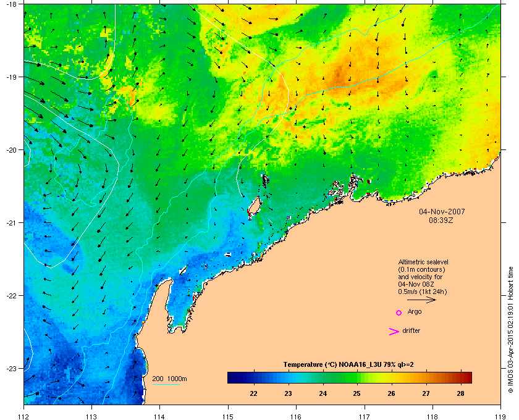Click the warmest orange patch near 116.6, -19
Screen dimensions: 519x420
pyautogui.click(x=339, y=74)
